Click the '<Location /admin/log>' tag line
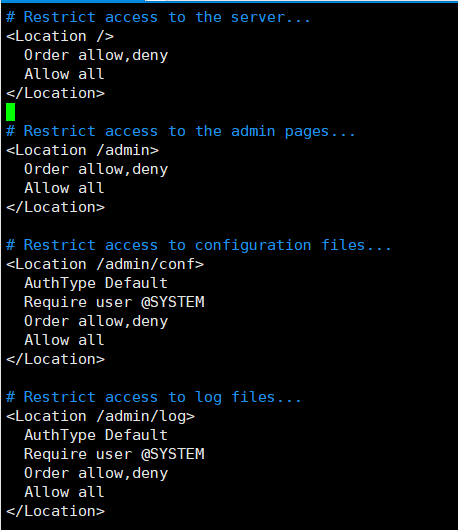458x530 pixels. [x=100, y=416]
